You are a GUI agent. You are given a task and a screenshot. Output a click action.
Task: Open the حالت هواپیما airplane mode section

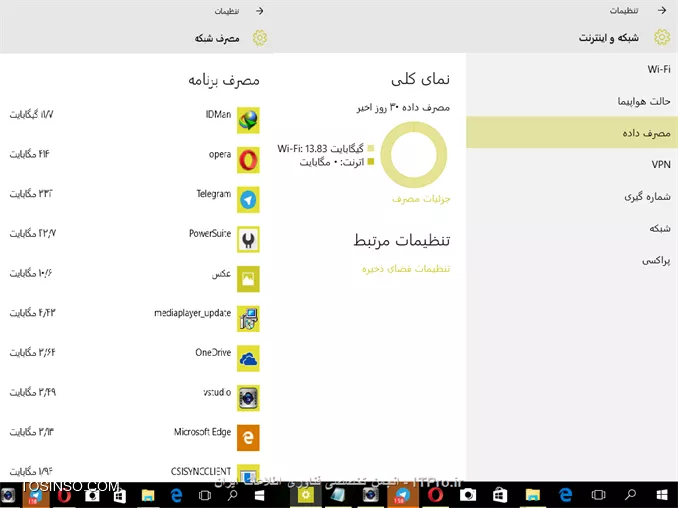tap(572, 101)
